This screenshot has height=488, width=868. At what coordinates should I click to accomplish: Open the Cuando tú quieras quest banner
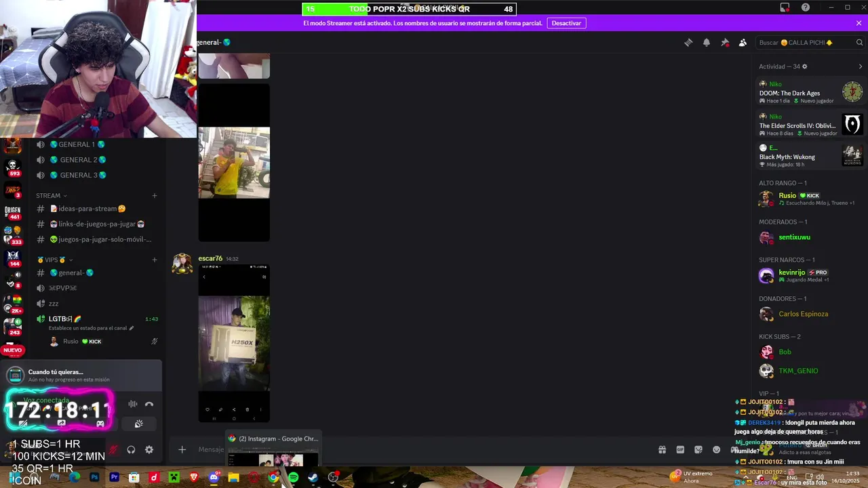pyautogui.click(x=81, y=375)
